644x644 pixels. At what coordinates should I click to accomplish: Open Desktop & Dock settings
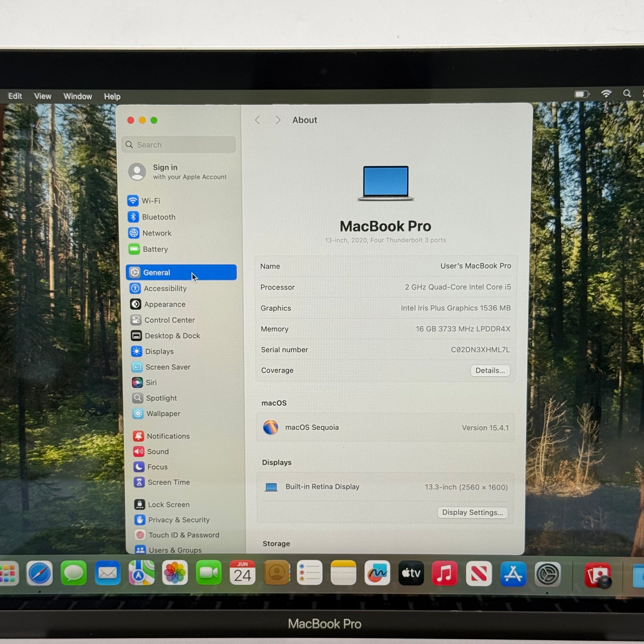coord(166,336)
